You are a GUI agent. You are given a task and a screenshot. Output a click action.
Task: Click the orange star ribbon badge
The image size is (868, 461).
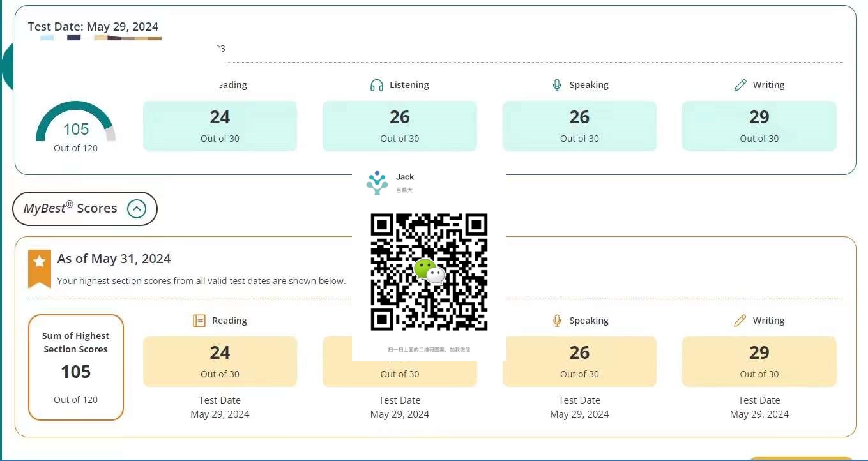(40, 269)
